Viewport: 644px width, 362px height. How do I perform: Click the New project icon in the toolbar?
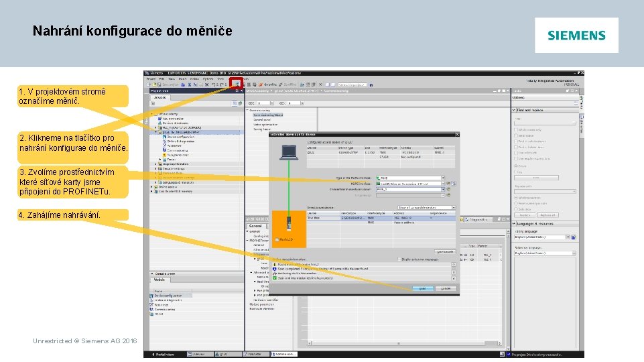coord(149,84)
